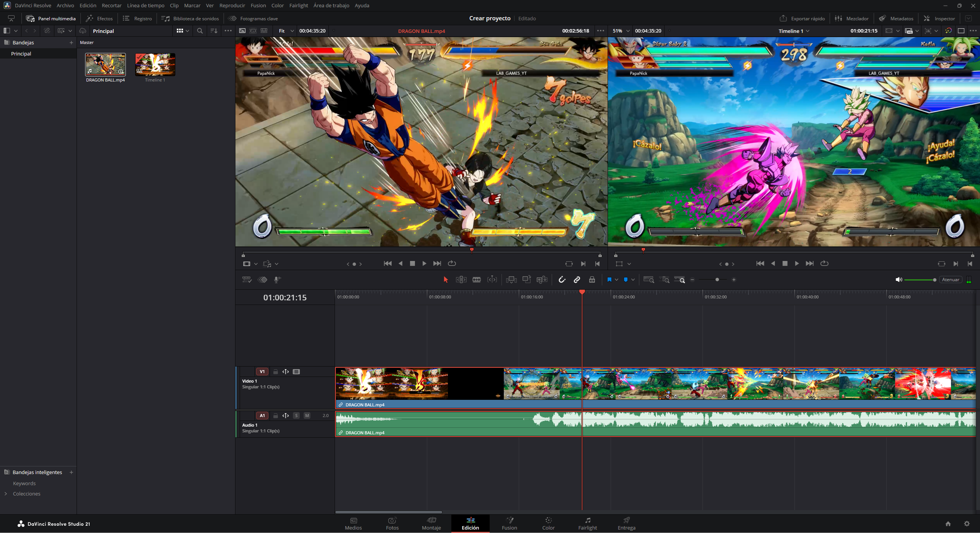Open the Archivo menu
The height and width of the screenshot is (533, 980).
65,5
